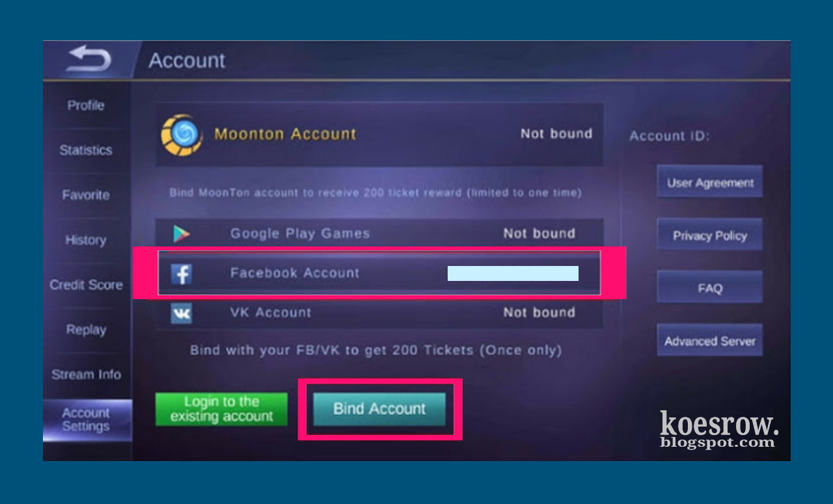Click Login to the existing account

(x=221, y=409)
